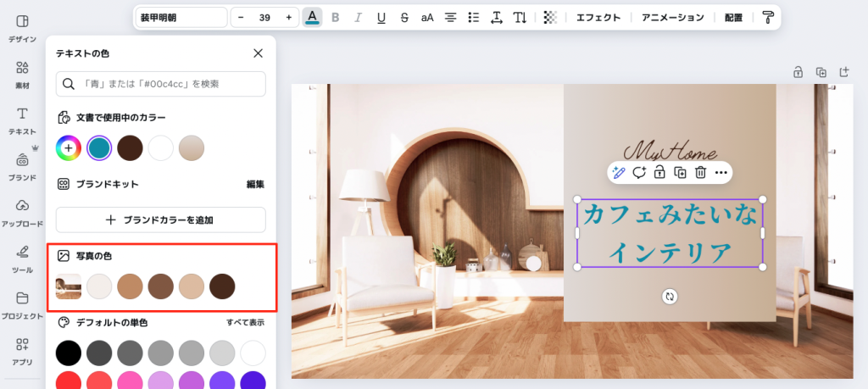Apply strikethrough to the text
Viewport: 868px width, 389px height.
pyautogui.click(x=403, y=17)
